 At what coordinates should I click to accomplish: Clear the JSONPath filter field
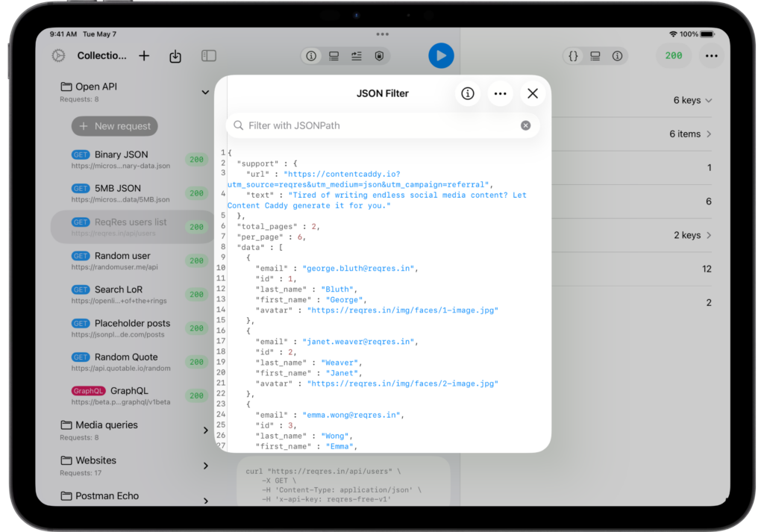pyautogui.click(x=525, y=125)
